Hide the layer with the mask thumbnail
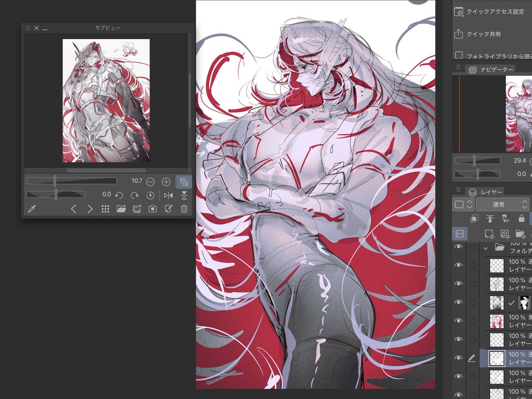Viewport: 532px width, 399px height. pyautogui.click(x=458, y=302)
